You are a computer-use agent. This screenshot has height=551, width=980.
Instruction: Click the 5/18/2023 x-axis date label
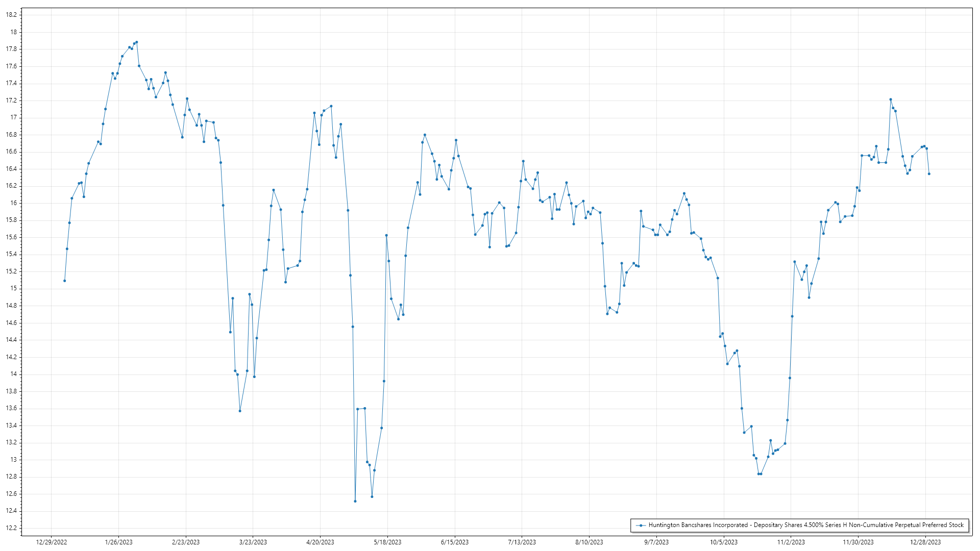click(x=387, y=542)
